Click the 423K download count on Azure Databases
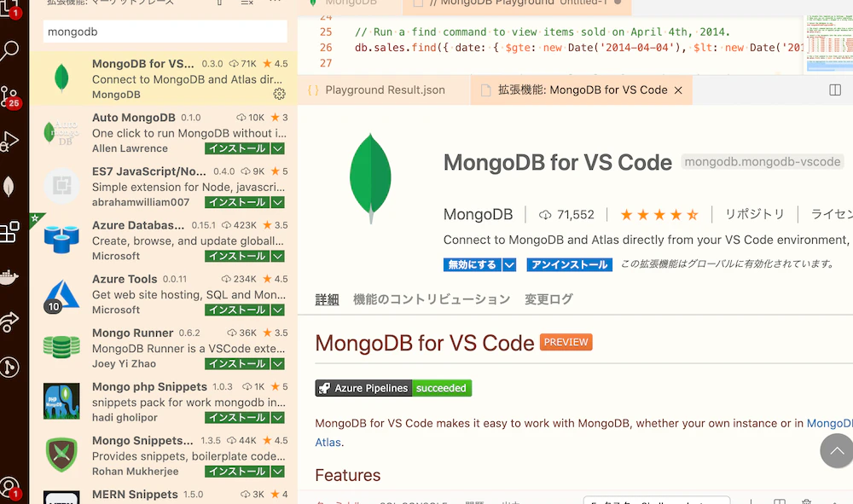Viewport: 853px width, 504px height. (x=239, y=225)
